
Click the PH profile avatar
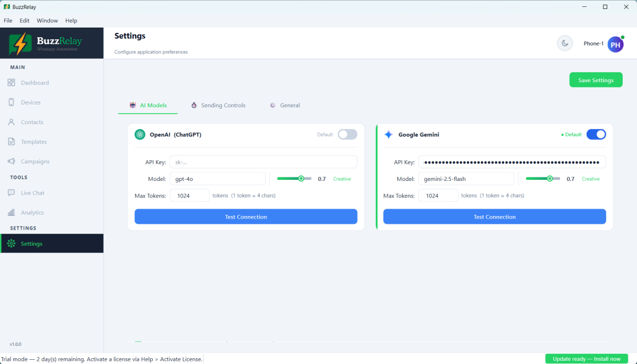point(615,45)
